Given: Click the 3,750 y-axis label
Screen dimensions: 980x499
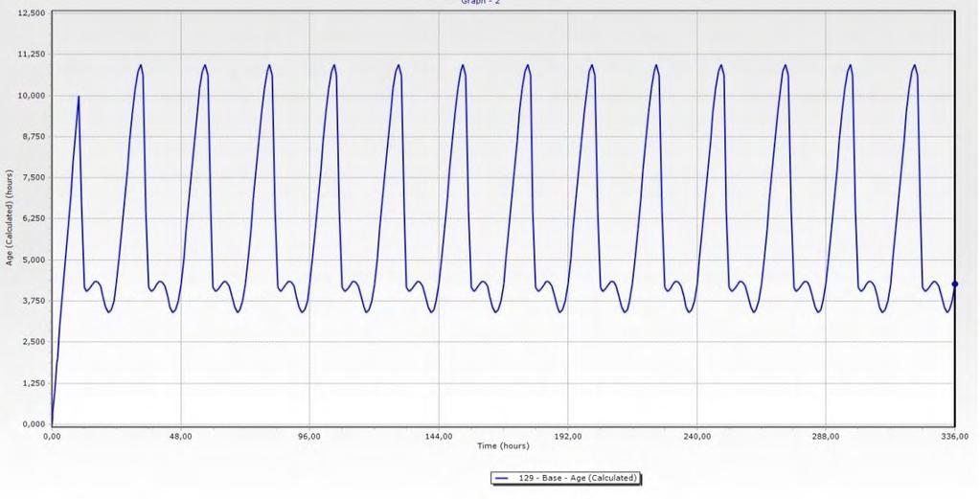Looking at the screenshot, I should tap(34, 301).
